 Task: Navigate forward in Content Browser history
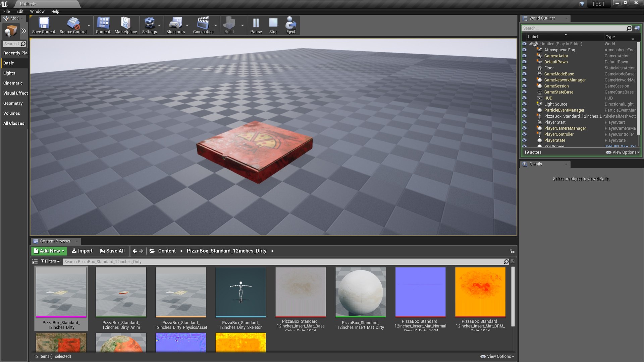141,251
